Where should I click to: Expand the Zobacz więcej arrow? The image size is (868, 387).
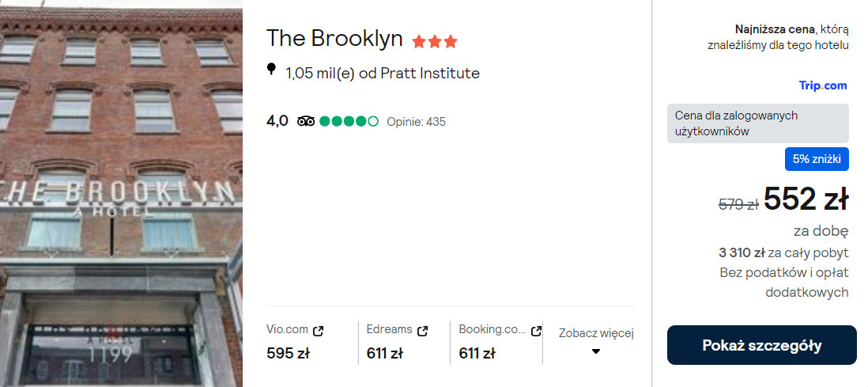click(596, 351)
